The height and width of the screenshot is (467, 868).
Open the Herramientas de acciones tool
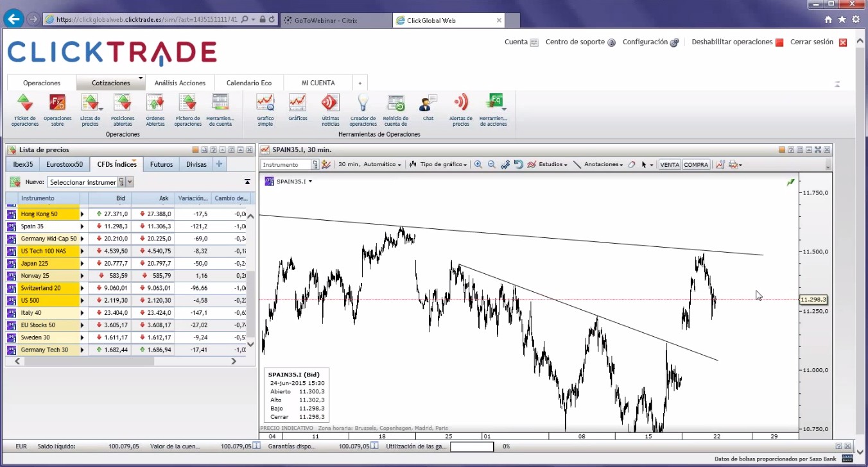pos(494,110)
